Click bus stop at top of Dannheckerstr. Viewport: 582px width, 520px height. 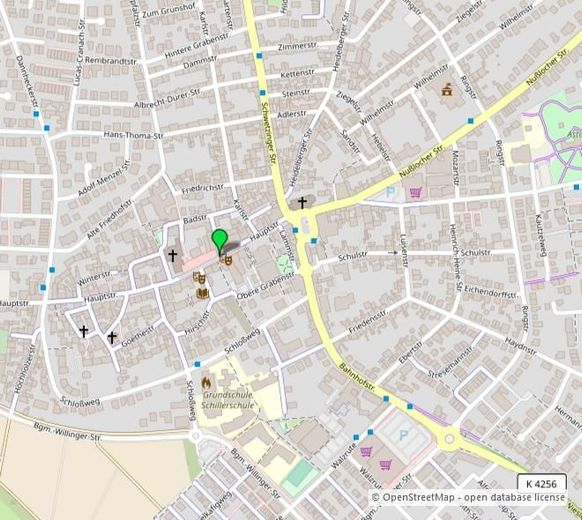(x=36, y=114)
